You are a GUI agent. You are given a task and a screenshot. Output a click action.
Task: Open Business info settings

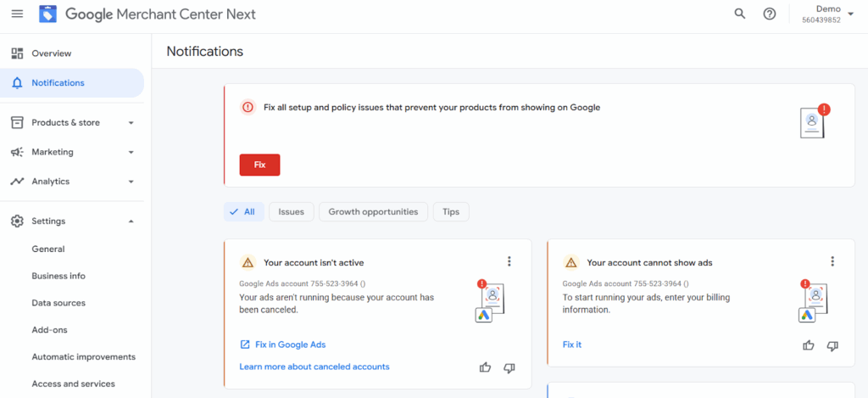point(58,276)
